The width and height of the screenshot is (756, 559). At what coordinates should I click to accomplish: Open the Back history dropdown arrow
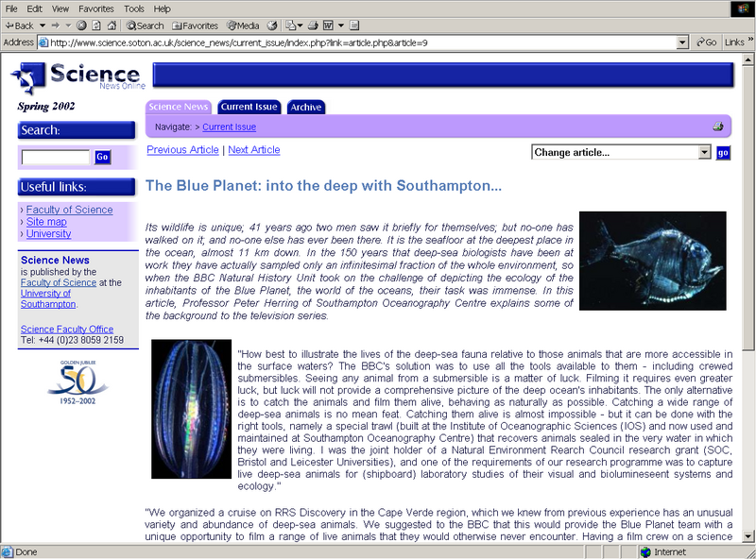pyautogui.click(x=43, y=25)
